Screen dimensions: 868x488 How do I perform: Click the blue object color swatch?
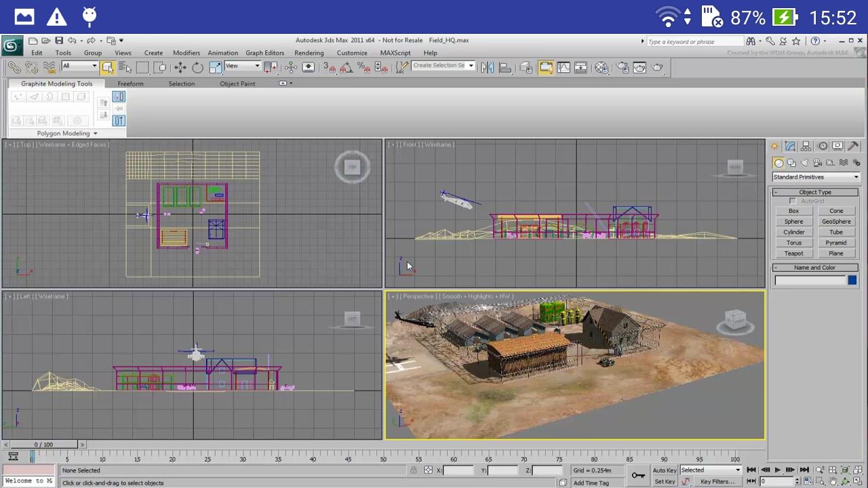852,280
